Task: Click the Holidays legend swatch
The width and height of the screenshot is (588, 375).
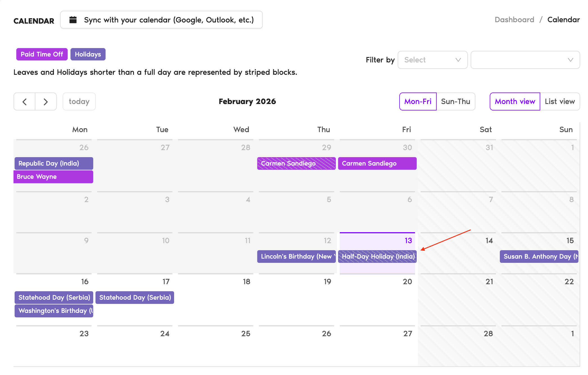Action: point(88,54)
